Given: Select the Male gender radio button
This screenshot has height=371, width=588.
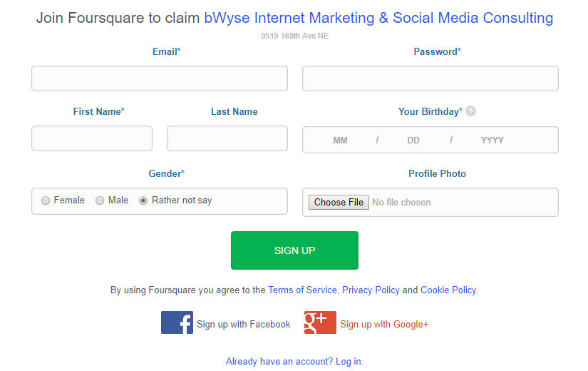Looking at the screenshot, I should pyautogui.click(x=99, y=200).
